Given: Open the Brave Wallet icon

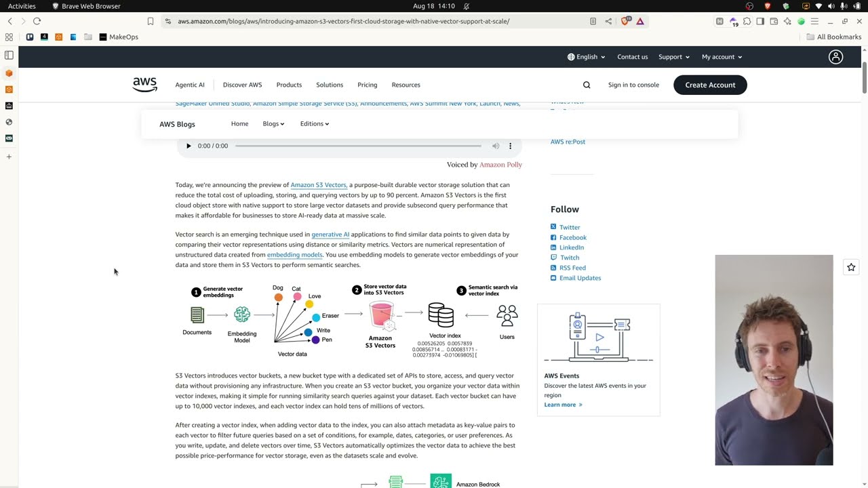Looking at the screenshot, I should [x=774, y=21].
